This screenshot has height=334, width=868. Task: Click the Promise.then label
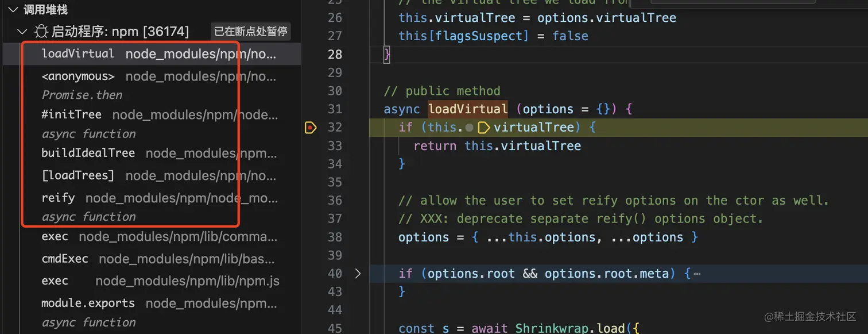point(82,95)
